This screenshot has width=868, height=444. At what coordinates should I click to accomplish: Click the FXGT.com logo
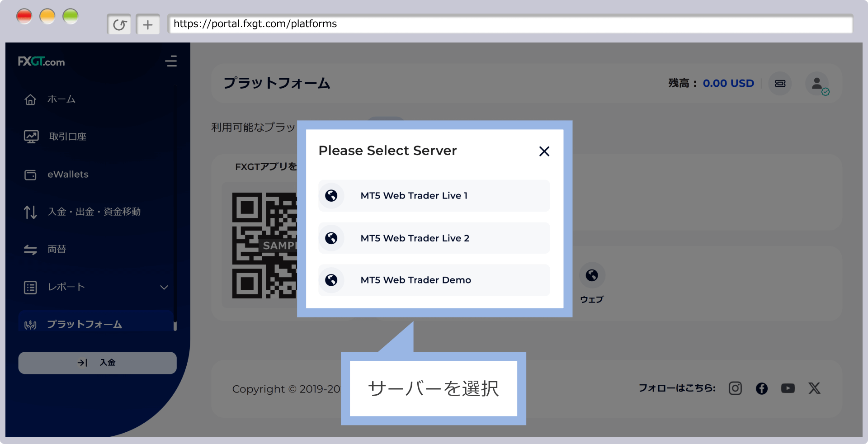[x=41, y=61]
